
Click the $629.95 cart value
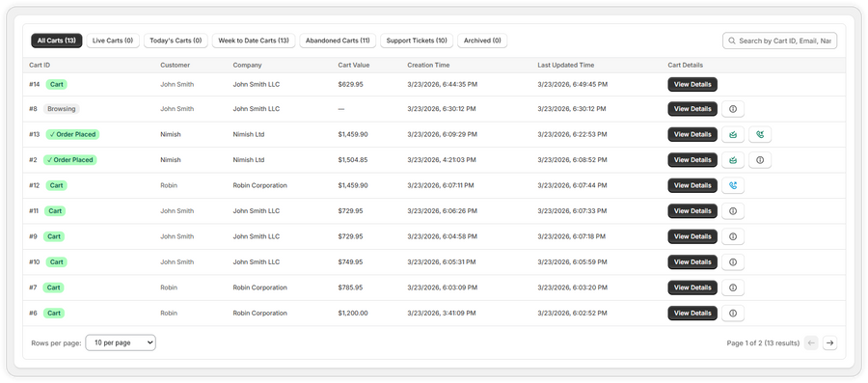(351, 84)
